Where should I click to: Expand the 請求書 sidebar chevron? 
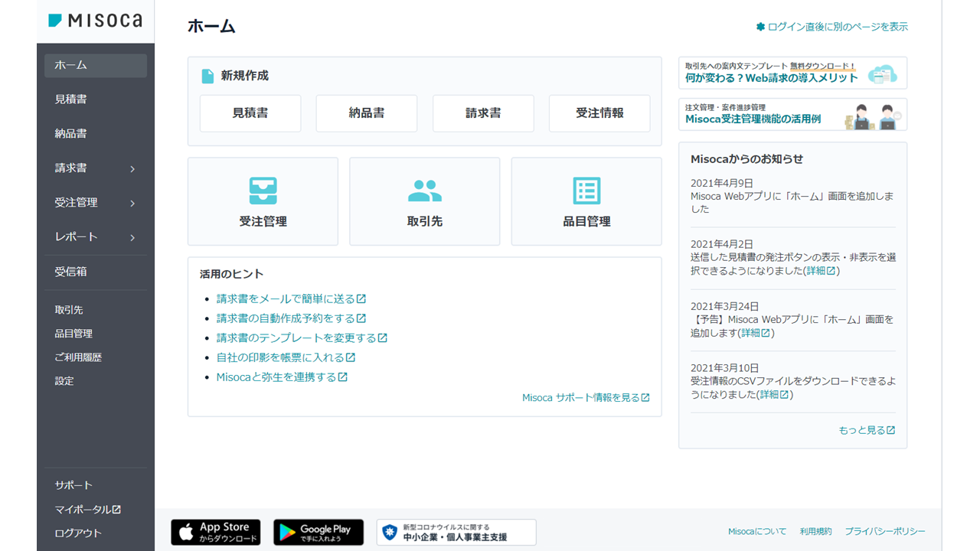[132, 168]
